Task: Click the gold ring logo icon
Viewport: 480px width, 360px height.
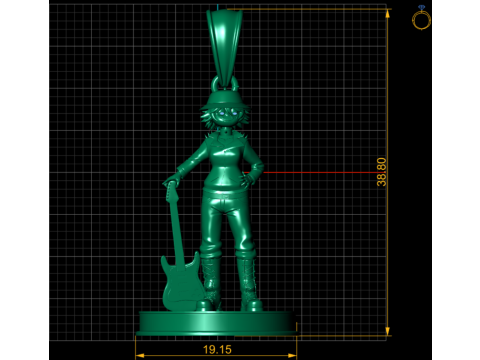Action: pyautogui.click(x=421, y=18)
